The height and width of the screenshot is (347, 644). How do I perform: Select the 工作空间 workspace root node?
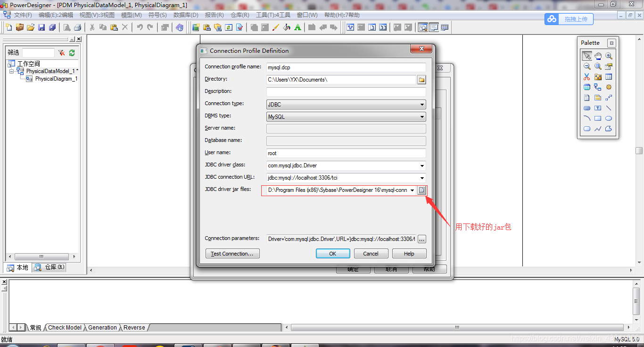29,64
